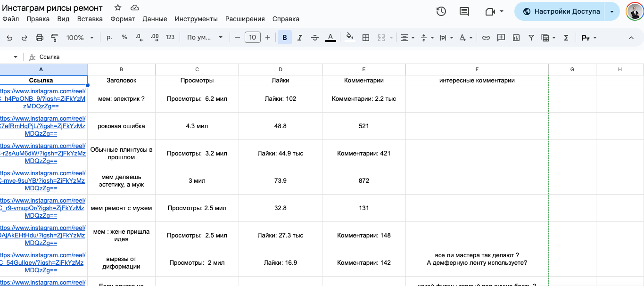Screen dimensions: 644x286
Task: Open the Вставка menu
Action: [90, 19]
